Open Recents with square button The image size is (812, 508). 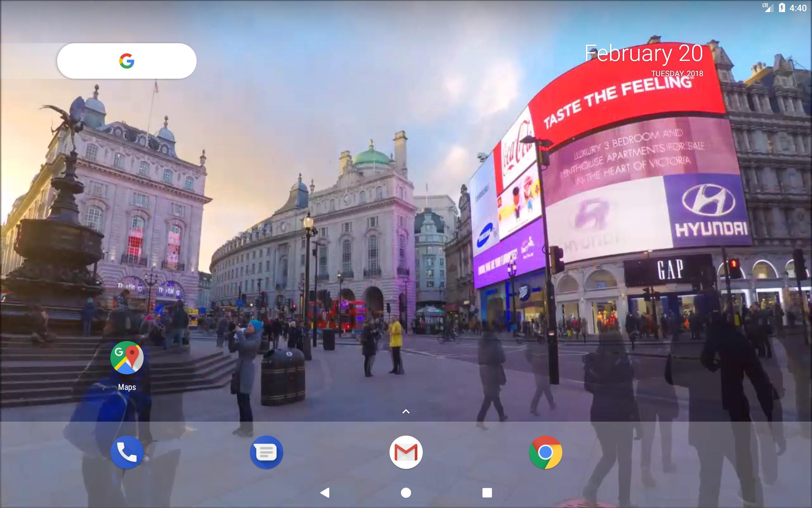[x=487, y=492]
